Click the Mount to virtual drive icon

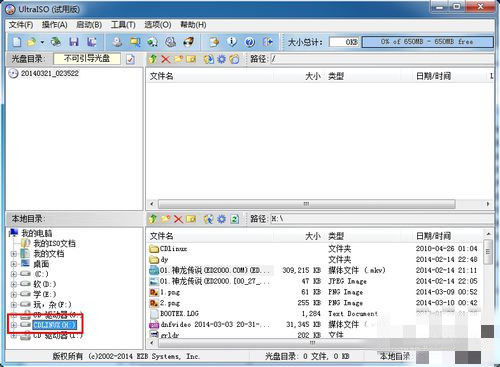[x=170, y=42]
